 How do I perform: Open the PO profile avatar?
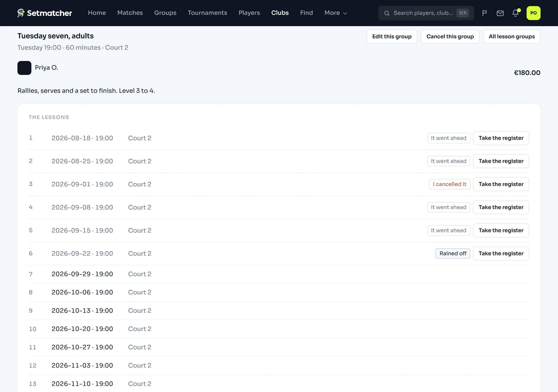point(533,13)
